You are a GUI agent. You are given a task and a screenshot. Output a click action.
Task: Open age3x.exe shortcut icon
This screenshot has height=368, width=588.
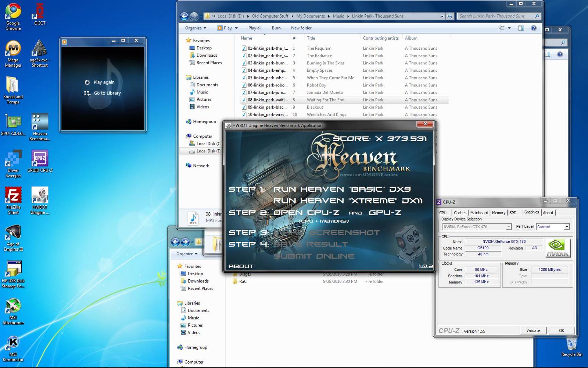tap(40, 54)
